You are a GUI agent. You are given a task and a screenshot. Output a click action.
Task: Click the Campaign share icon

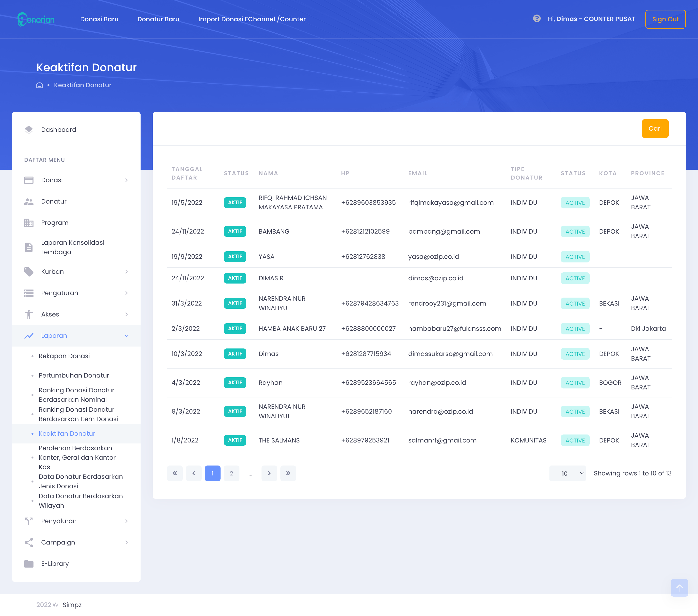(29, 542)
